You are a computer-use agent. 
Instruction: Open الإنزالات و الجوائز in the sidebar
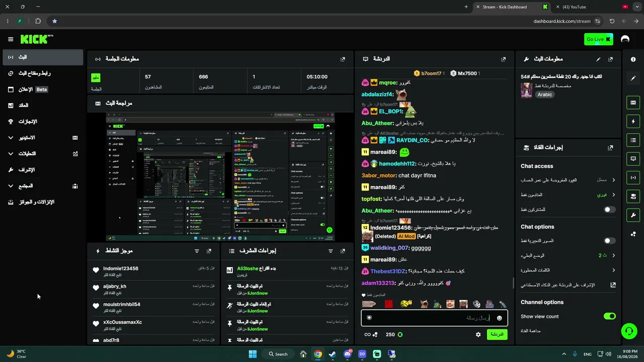coord(43,202)
